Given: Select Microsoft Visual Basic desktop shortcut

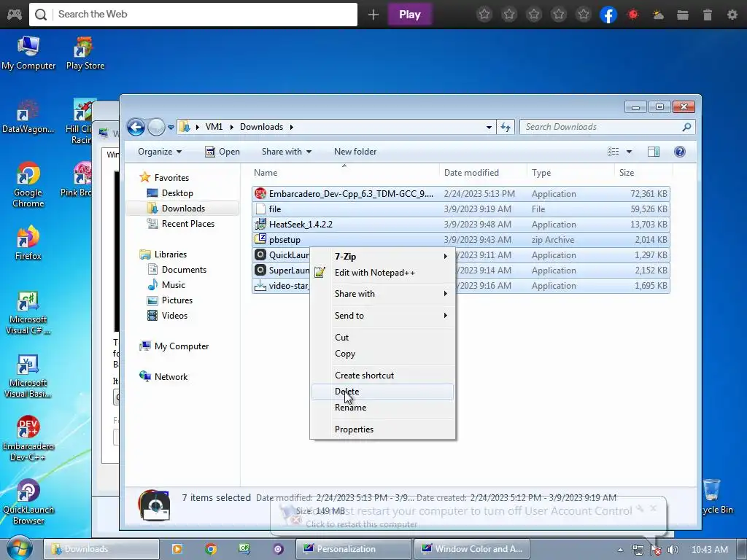Looking at the screenshot, I should click(28, 376).
